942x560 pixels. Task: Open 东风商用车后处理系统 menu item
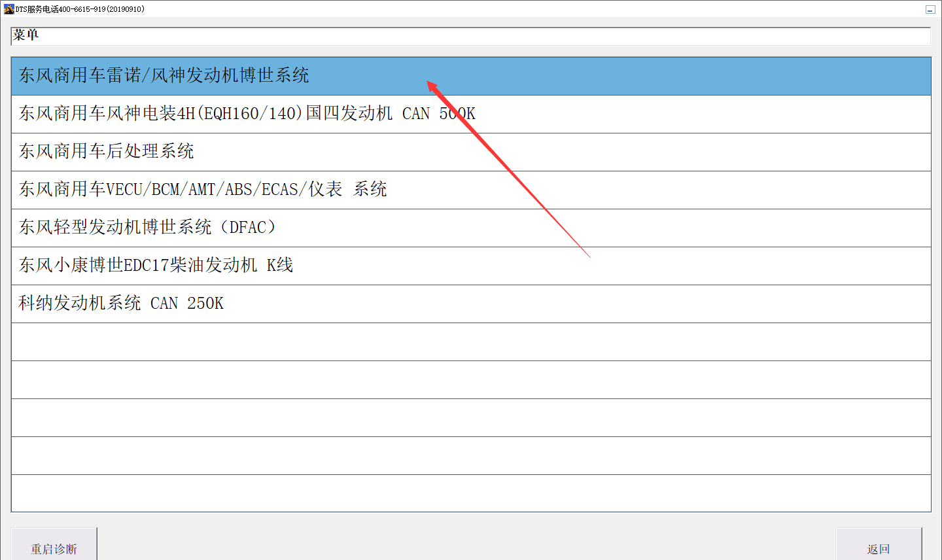tap(471, 152)
